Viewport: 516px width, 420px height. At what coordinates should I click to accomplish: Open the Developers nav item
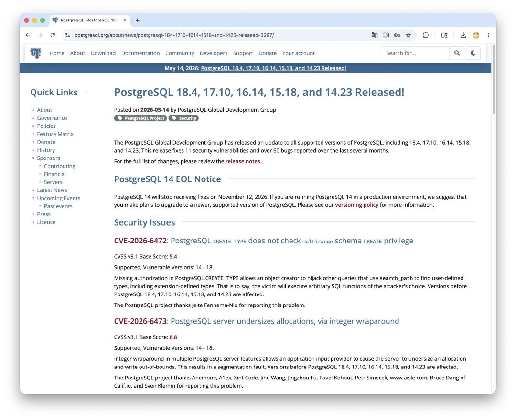[214, 53]
